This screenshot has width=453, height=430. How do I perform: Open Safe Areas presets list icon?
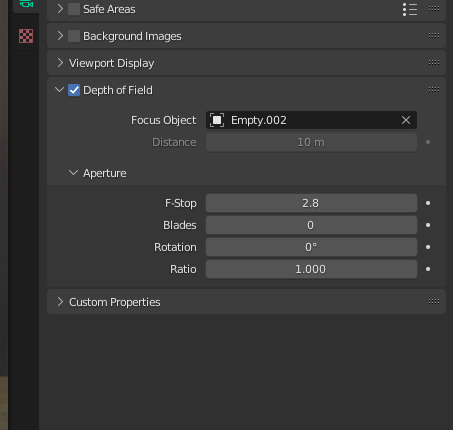[410, 9]
